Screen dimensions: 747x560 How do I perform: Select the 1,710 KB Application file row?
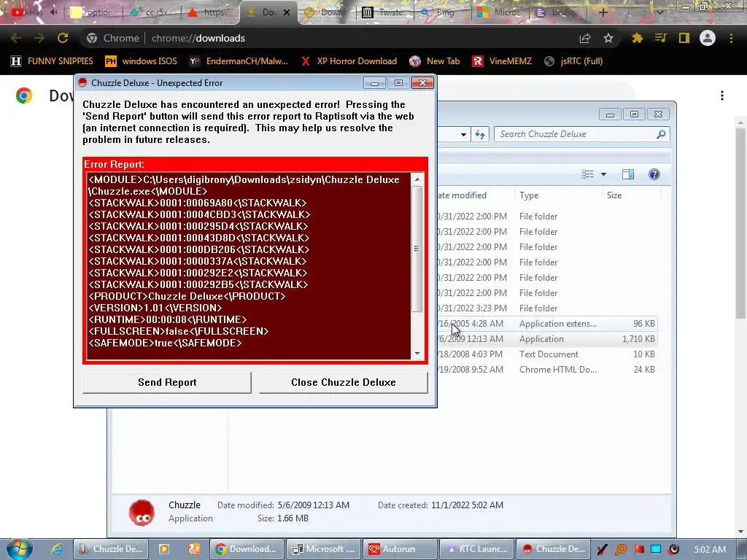click(x=547, y=339)
